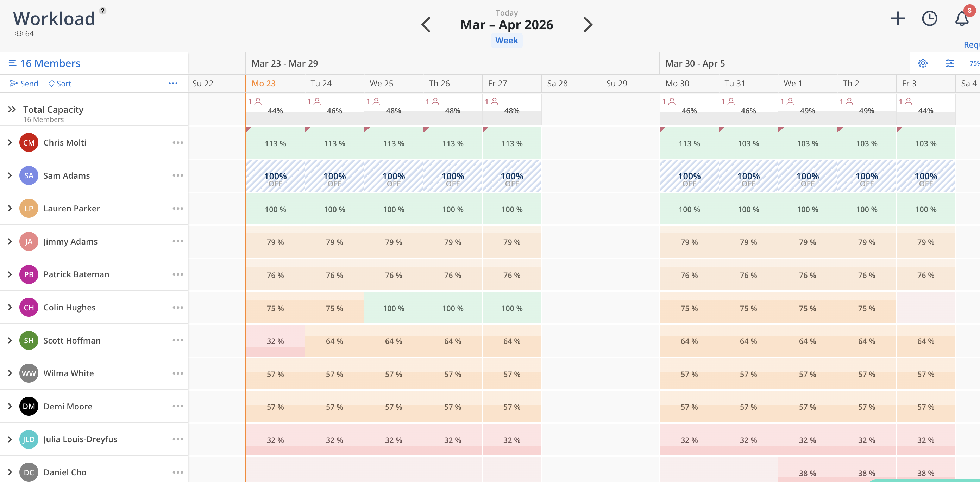Viewport: 980px width, 482px height.
Task: Go to next period arrow
Action: pos(588,25)
